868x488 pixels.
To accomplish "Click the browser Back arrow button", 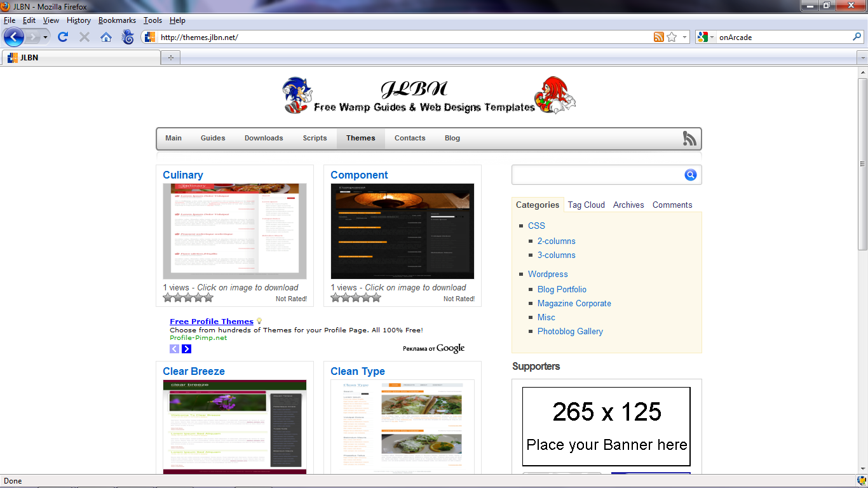I will point(14,37).
